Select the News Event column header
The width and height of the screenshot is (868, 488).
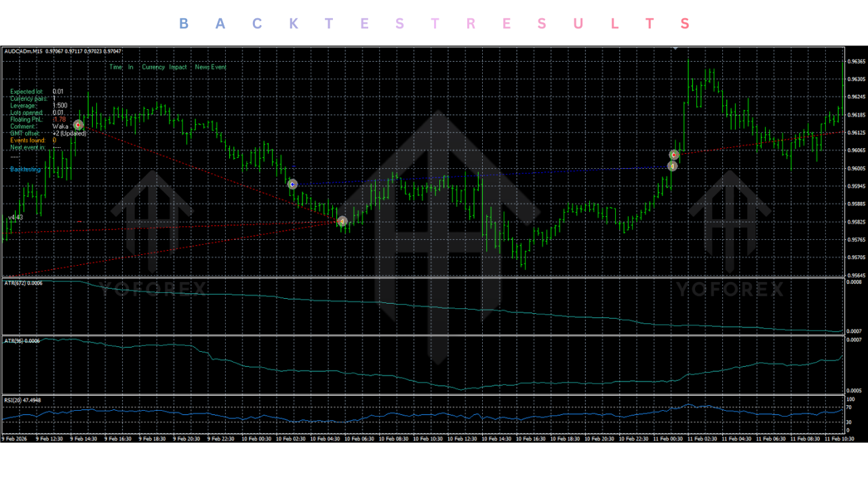pyautogui.click(x=212, y=67)
